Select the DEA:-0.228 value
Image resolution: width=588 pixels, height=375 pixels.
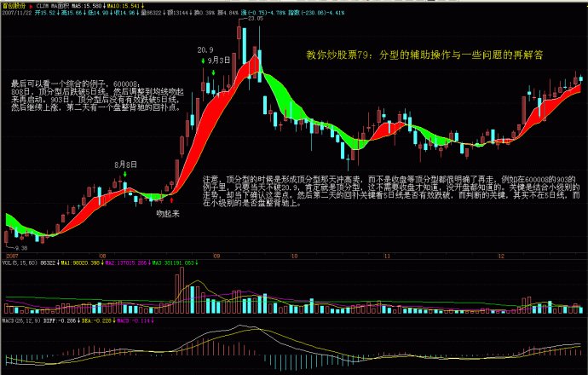coord(96,321)
